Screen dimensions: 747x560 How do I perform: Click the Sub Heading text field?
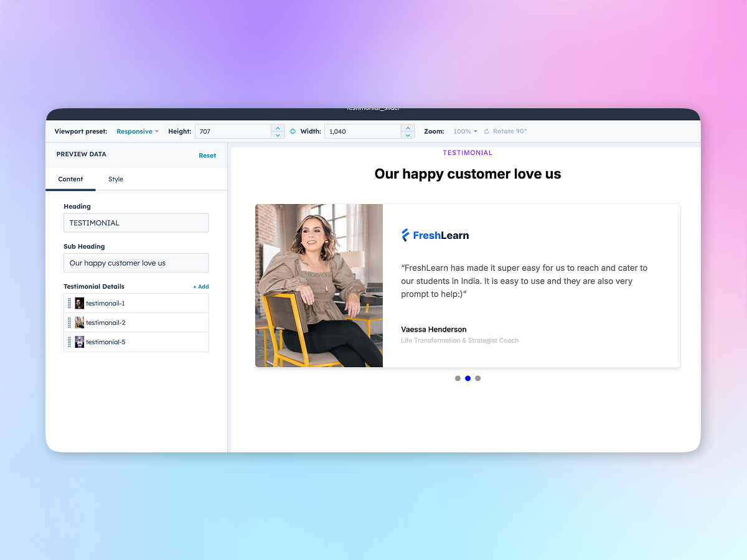[x=136, y=263]
